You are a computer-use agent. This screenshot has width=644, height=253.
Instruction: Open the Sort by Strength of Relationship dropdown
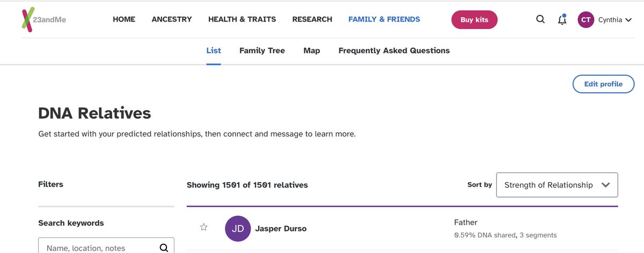pos(557,185)
